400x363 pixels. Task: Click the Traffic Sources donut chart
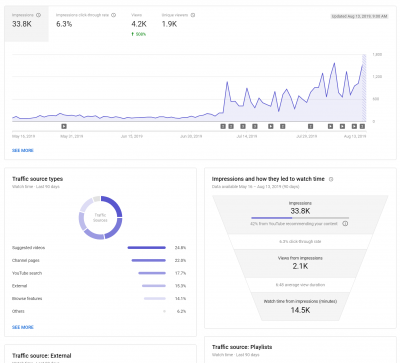[x=100, y=218]
